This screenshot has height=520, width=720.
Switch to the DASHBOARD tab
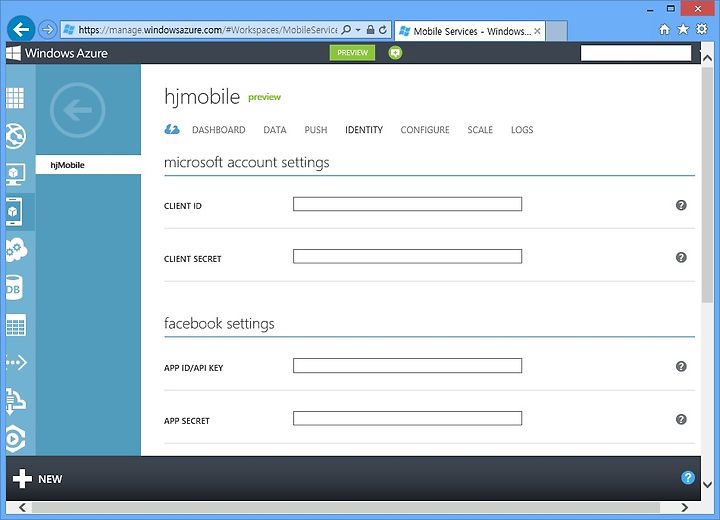click(219, 130)
